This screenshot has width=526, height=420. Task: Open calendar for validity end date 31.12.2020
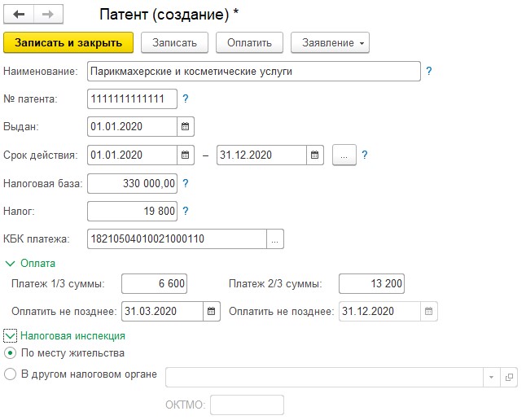[x=315, y=155]
